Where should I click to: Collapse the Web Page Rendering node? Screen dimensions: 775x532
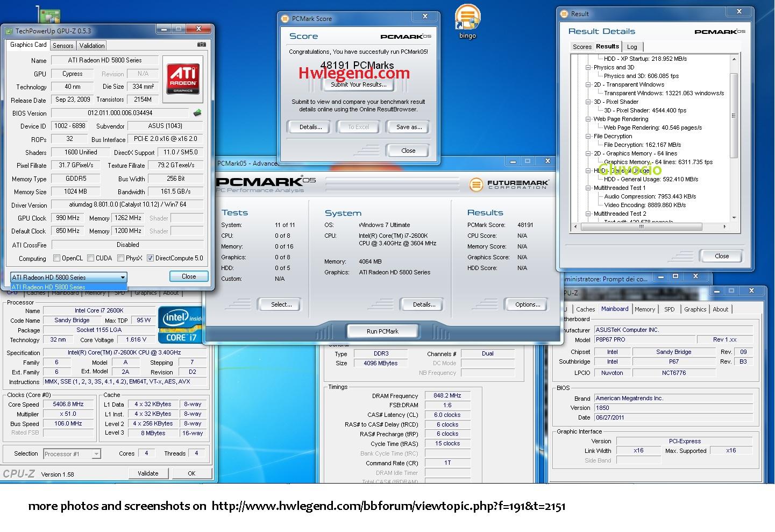tap(588, 119)
